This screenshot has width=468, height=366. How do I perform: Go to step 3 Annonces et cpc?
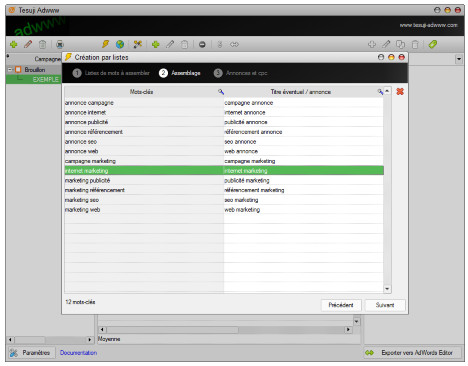[x=240, y=73]
